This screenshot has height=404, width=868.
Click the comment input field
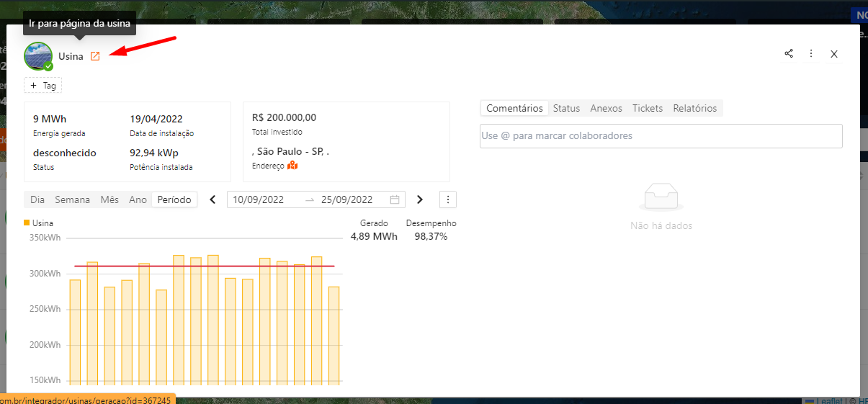click(661, 136)
